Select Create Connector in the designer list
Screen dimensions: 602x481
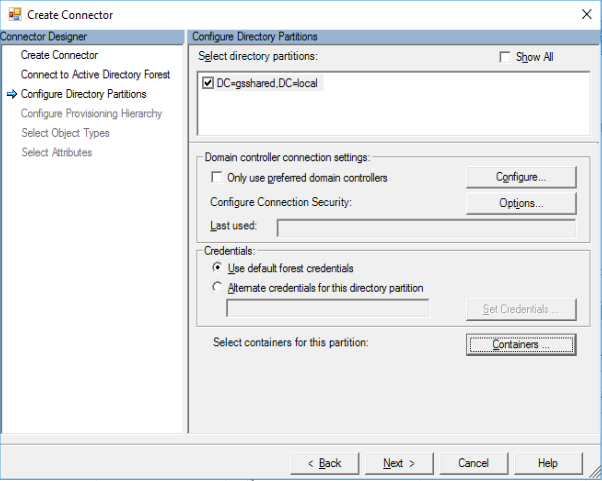59,55
